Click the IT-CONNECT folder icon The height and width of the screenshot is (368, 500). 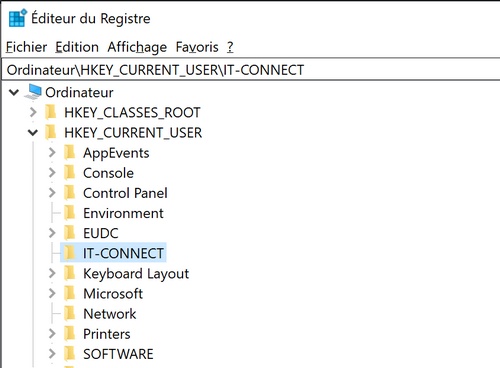pyautogui.click(x=69, y=253)
